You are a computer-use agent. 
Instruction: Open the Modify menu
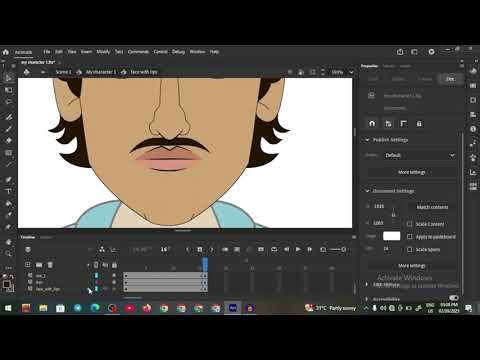103,52
